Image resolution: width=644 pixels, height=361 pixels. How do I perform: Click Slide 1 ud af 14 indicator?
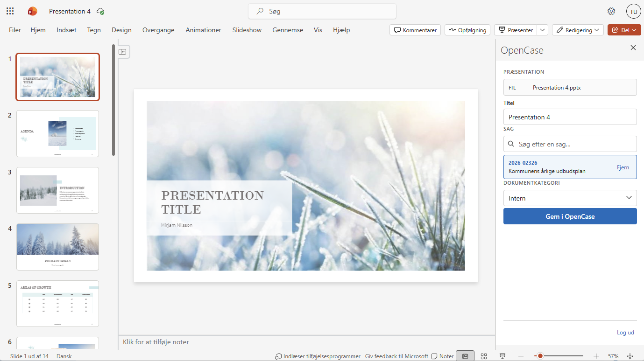tap(29, 356)
